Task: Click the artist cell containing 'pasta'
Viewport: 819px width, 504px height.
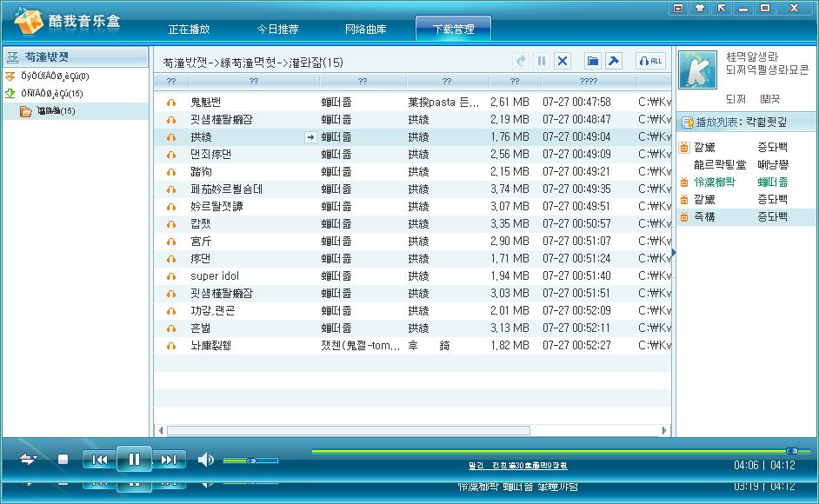Action: click(443, 102)
